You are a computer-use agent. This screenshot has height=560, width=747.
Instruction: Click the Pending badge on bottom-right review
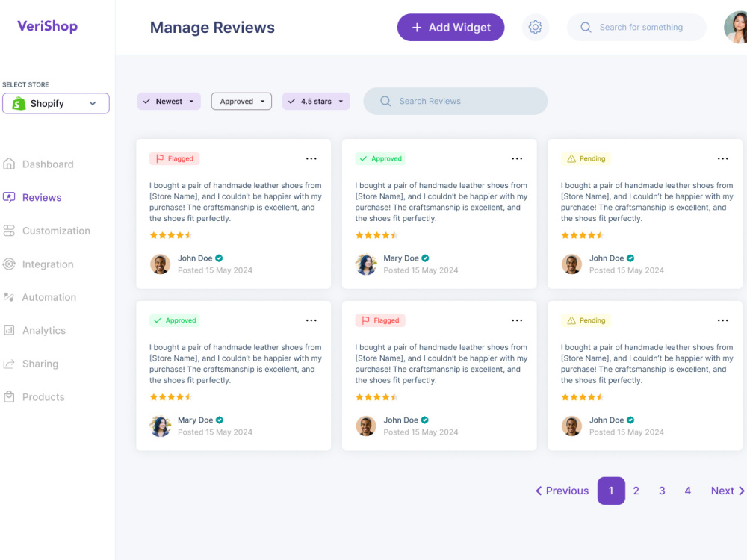586,320
